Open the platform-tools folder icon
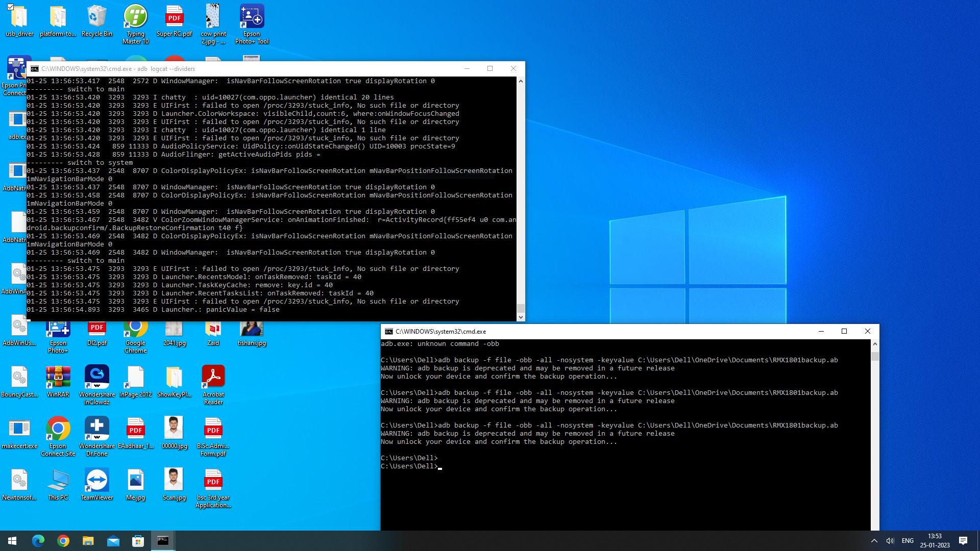 (x=58, y=21)
